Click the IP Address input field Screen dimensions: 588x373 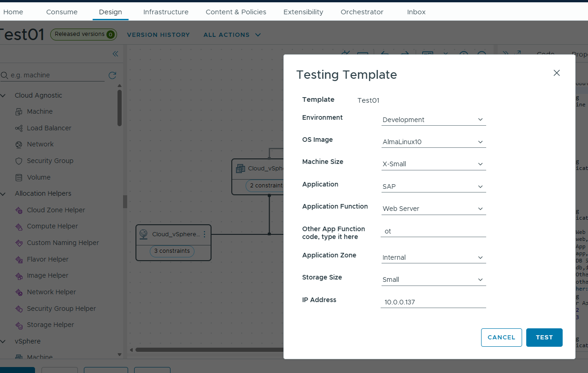433,302
